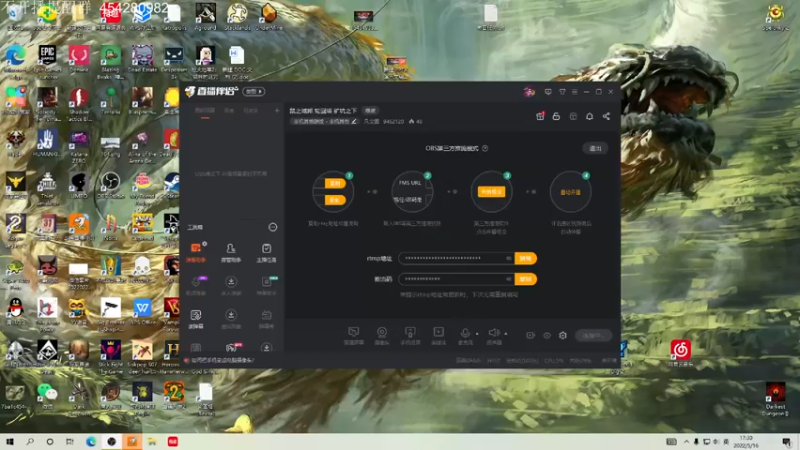Click the layout panel icon beside the bell
Viewport: 800px width, 450px height.
pyautogui.click(x=573, y=116)
